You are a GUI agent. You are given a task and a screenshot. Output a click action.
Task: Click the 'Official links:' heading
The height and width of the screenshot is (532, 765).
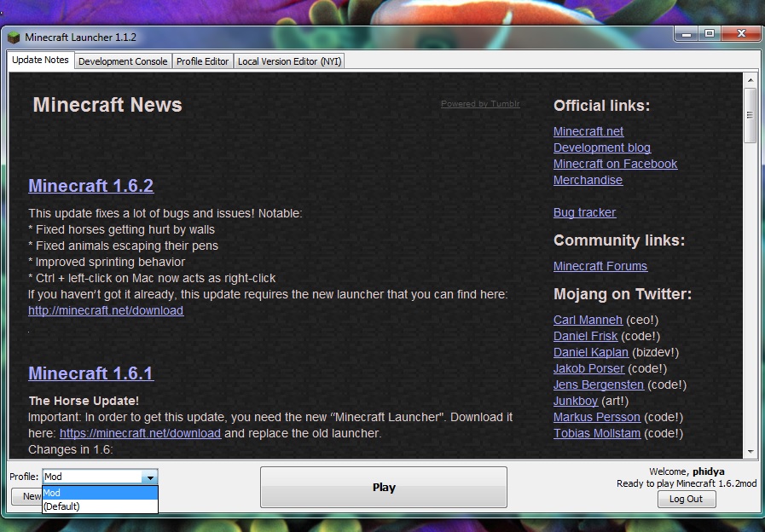pos(601,106)
